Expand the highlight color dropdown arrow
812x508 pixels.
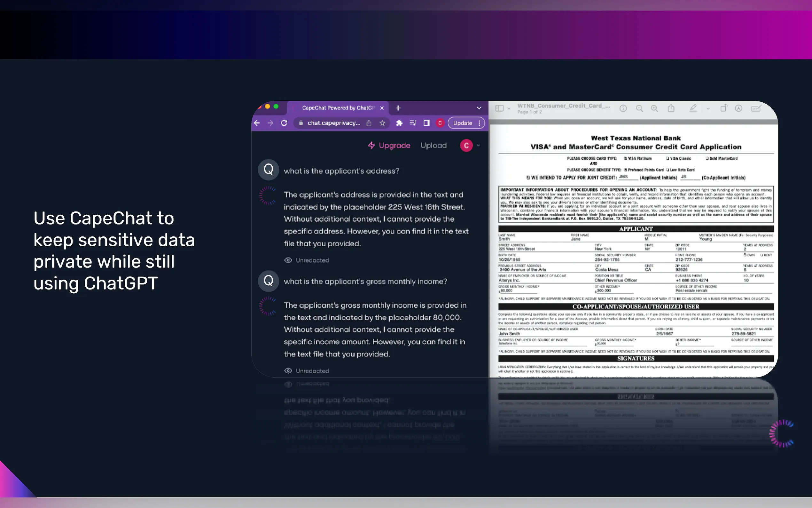tap(708, 108)
